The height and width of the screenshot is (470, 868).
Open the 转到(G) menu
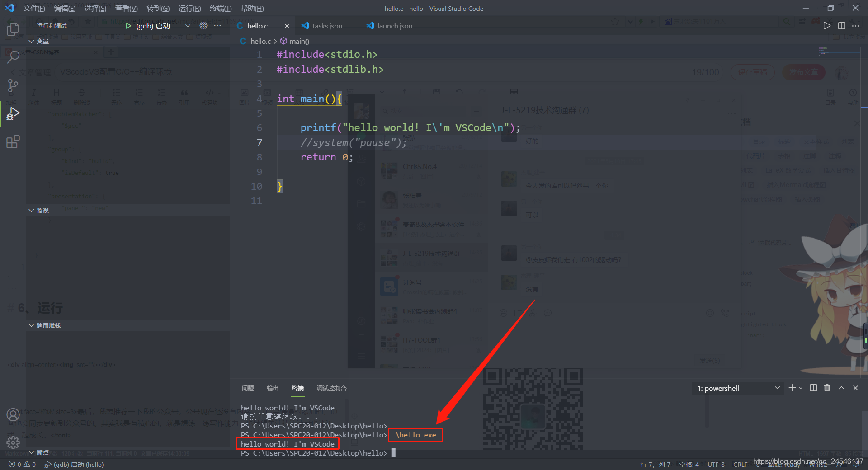[x=158, y=9]
